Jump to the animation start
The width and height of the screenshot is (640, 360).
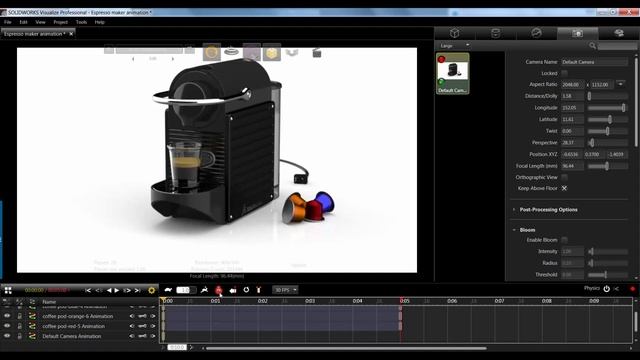point(88,290)
